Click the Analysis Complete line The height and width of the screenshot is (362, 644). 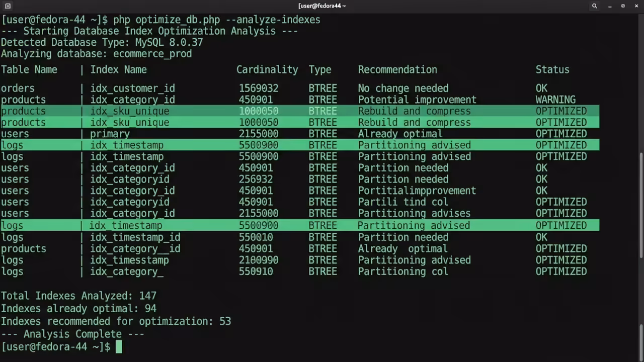tap(73, 334)
